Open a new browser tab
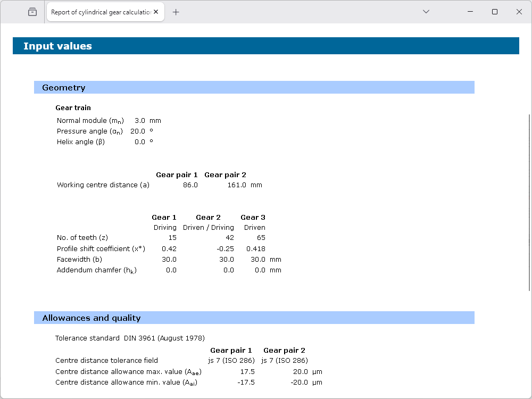This screenshot has height=399, width=532. click(x=176, y=12)
